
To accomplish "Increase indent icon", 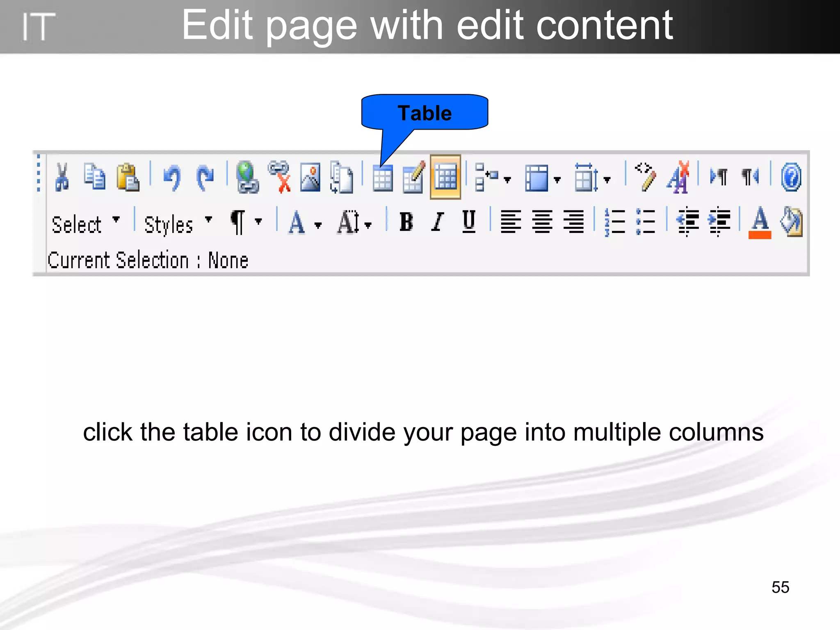I will pyautogui.click(x=719, y=222).
